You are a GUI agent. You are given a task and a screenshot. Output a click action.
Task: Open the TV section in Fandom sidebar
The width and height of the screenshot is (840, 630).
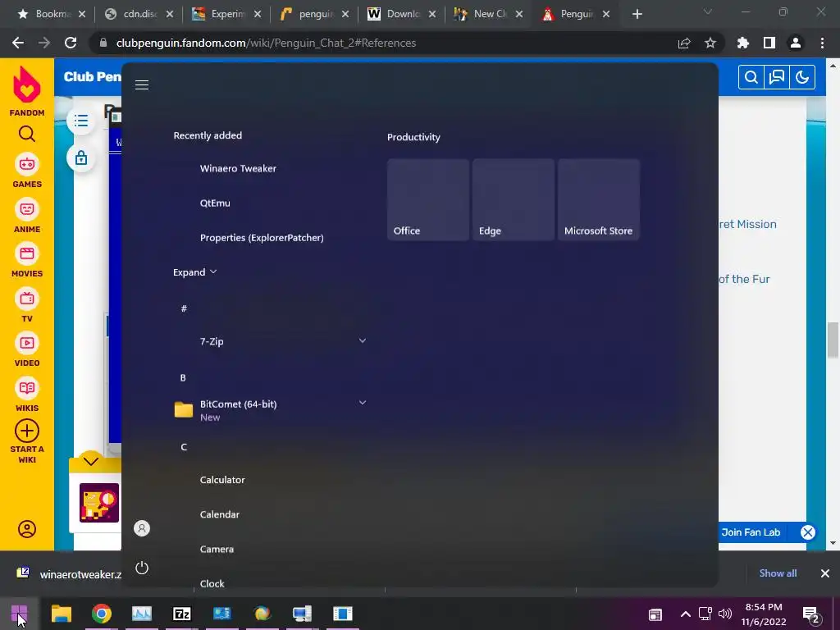[27, 306]
